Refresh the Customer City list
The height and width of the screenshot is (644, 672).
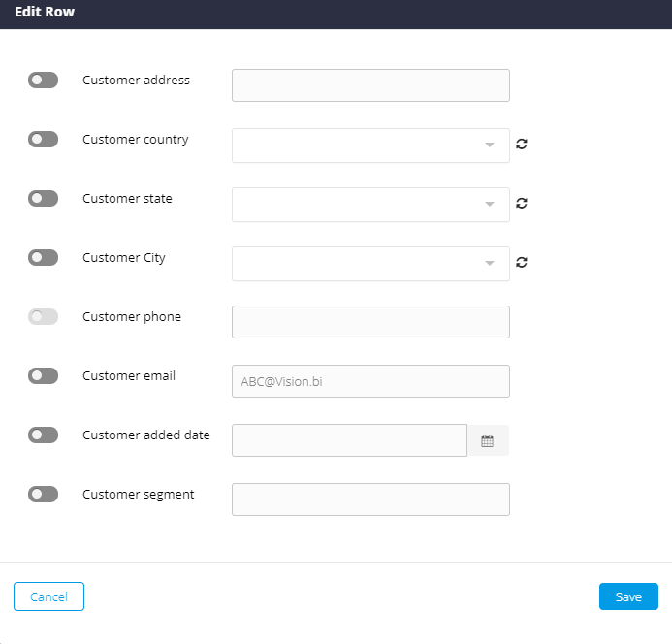pyautogui.click(x=521, y=263)
